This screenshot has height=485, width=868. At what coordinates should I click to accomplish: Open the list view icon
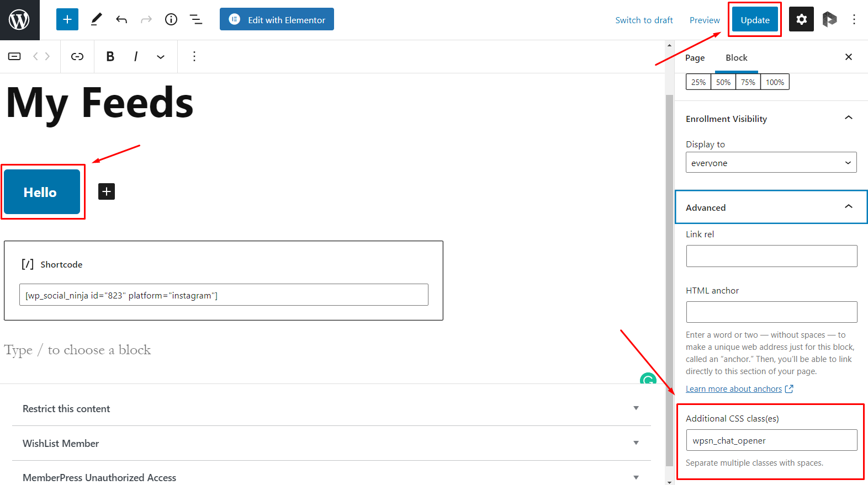click(196, 20)
